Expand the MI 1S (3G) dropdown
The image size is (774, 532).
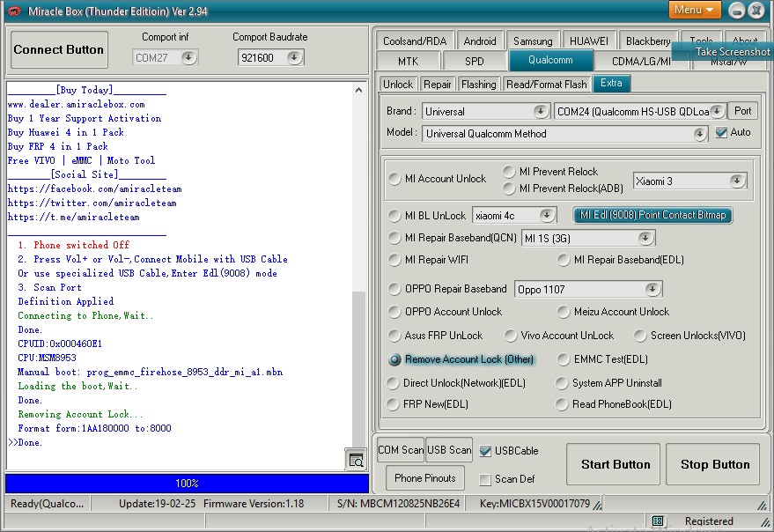click(x=645, y=238)
